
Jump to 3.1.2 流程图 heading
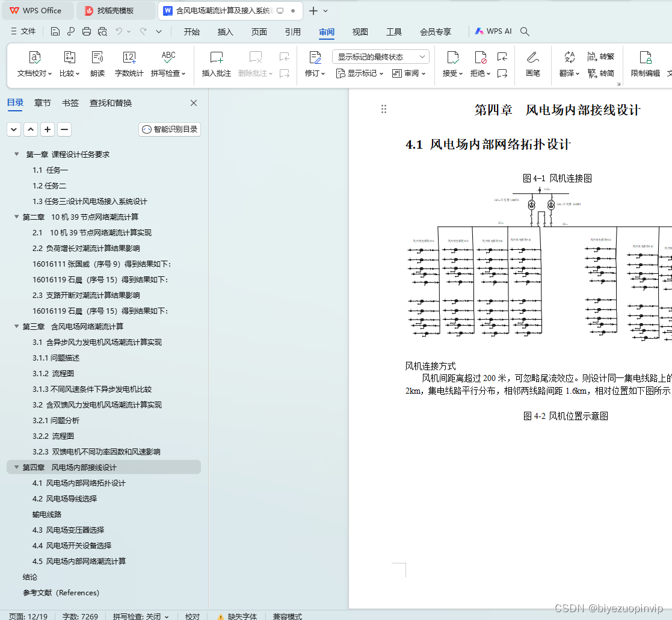53,373
